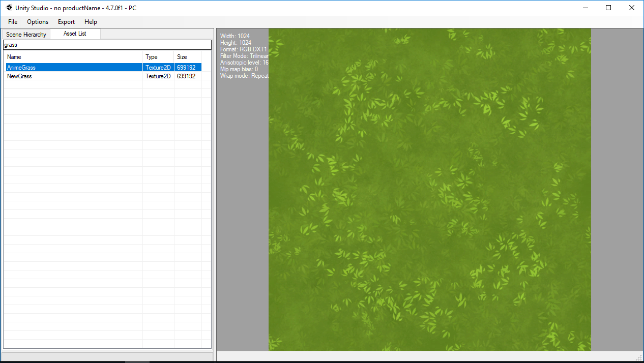The width and height of the screenshot is (644, 363).
Task: Click the Unity Studio app icon in title bar
Action: [x=9, y=8]
